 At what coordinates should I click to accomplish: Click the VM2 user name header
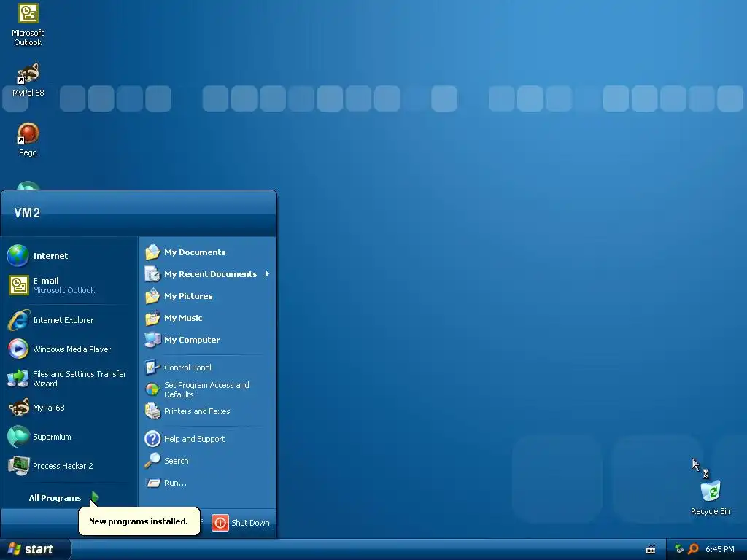(27, 212)
